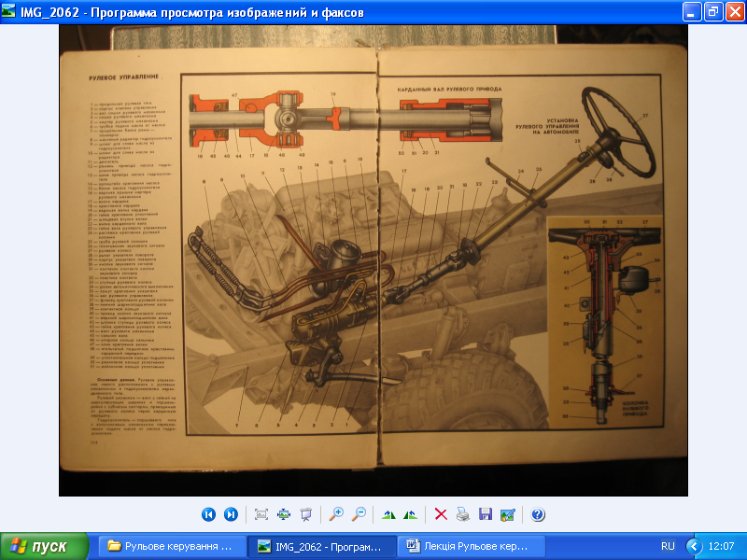Open the Start menu (пуск)
The image size is (747, 560).
(x=44, y=546)
